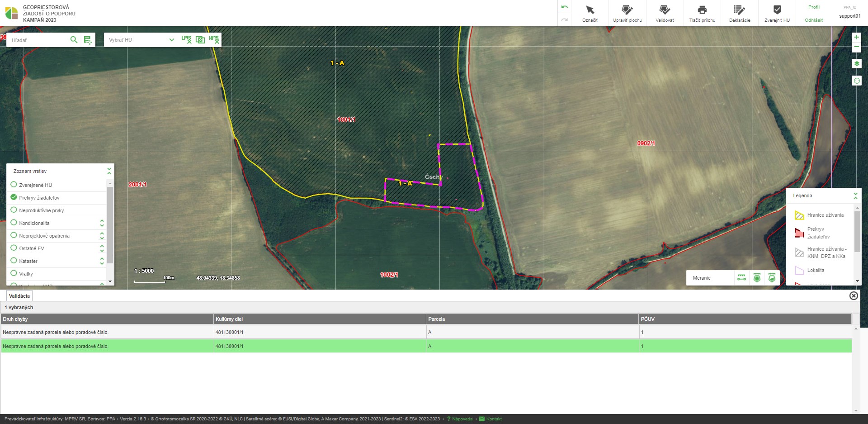
Task: Sort by Druh chyby column header
Action: [x=107, y=319]
